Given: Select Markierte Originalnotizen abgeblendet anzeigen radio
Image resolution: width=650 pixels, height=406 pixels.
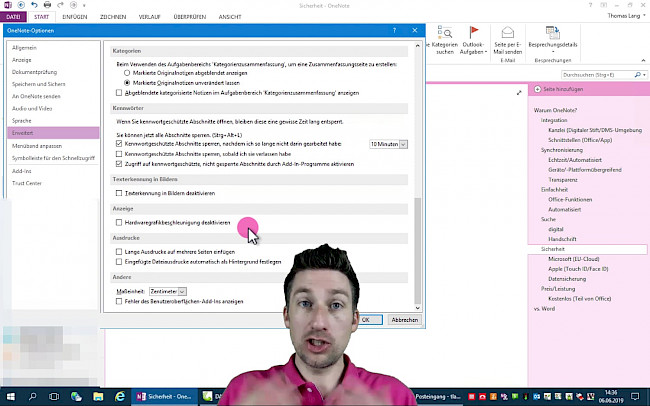Looking at the screenshot, I should [x=127, y=73].
